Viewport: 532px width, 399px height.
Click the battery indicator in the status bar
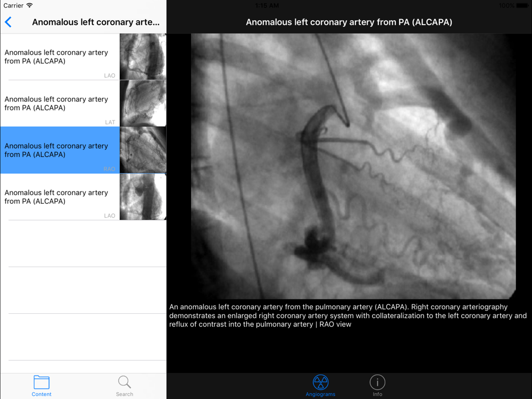521,5
